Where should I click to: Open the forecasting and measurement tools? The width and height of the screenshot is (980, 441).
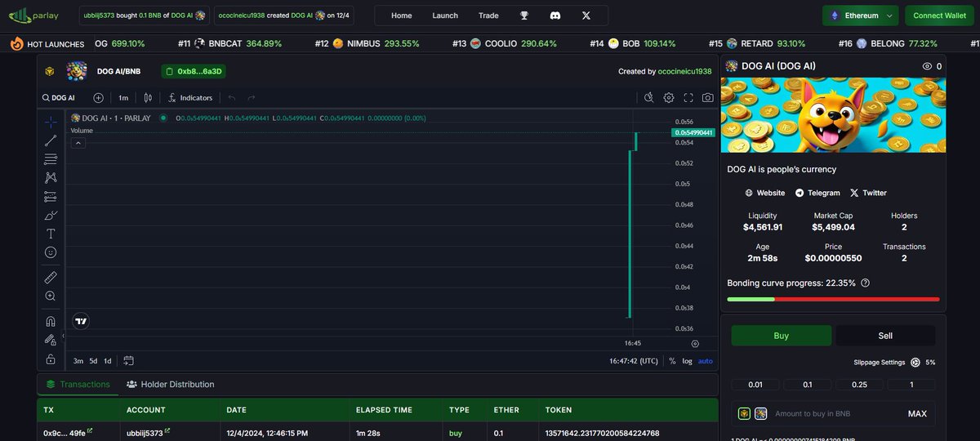[x=51, y=197]
